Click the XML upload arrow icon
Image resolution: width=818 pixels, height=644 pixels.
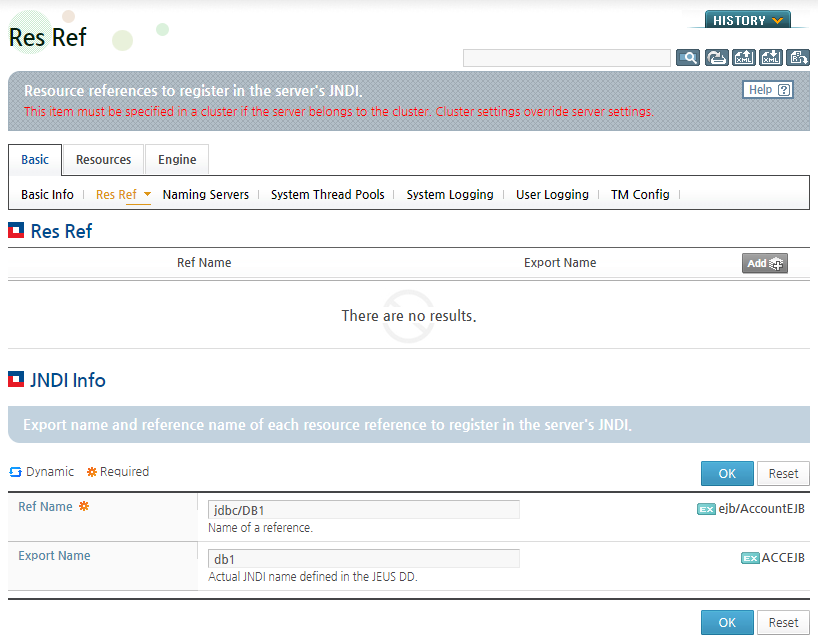coord(743,57)
